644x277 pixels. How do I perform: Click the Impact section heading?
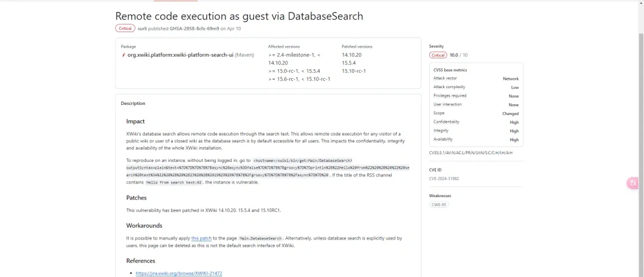[x=135, y=122]
